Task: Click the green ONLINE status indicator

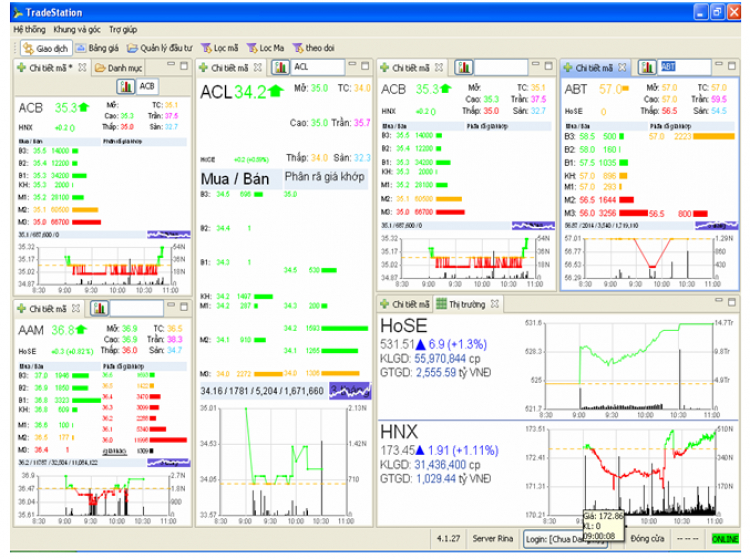Action: coord(725,539)
